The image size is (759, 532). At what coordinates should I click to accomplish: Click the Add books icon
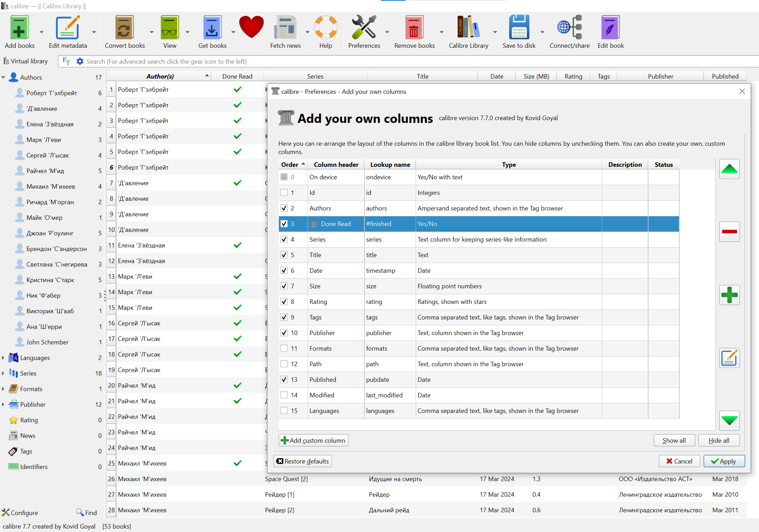tap(19, 27)
